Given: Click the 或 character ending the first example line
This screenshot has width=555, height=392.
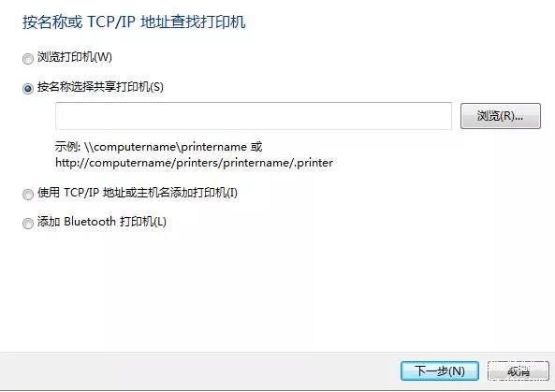Looking at the screenshot, I should pos(256,147).
